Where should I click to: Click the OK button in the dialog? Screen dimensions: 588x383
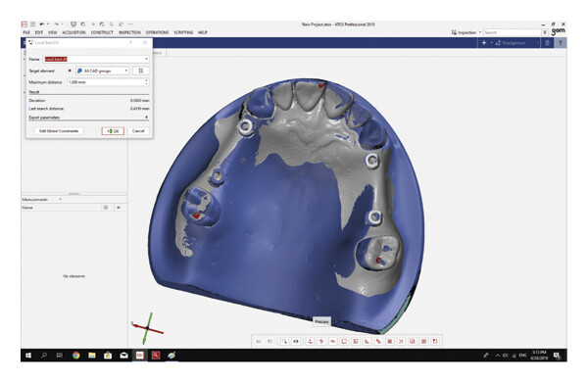113,131
